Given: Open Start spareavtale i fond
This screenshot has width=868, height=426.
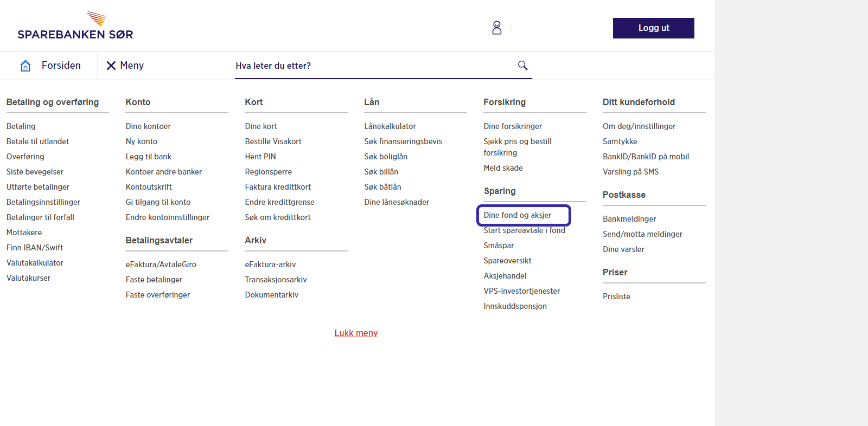Looking at the screenshot, I should [525, 230].
